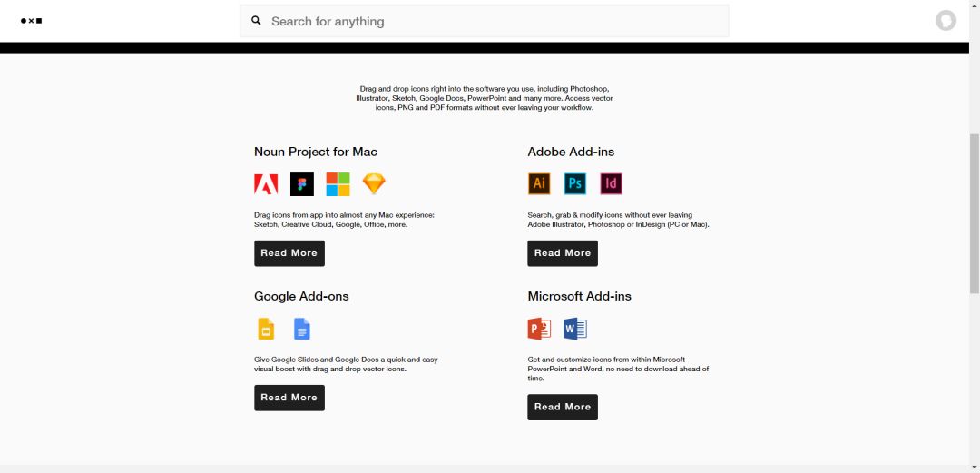Click the magnifying glass search icon
The width and height of the screenshot is (980, 473).
point(257,21)
